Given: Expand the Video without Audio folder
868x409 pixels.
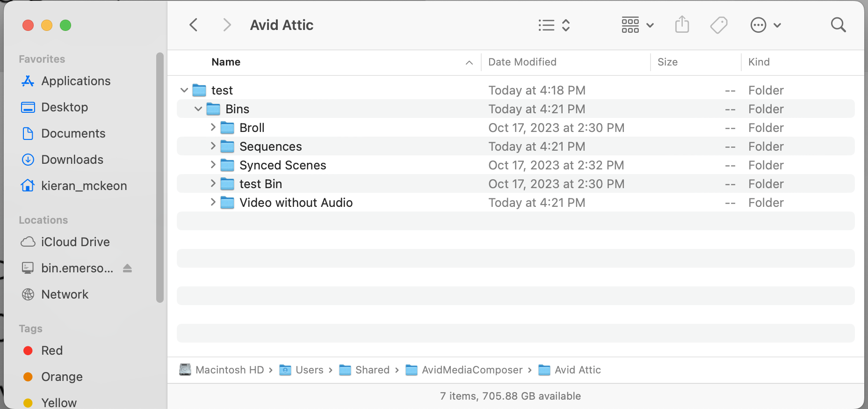Looking at the screenshot, I should pyautogui.click(x=213, y=202).
